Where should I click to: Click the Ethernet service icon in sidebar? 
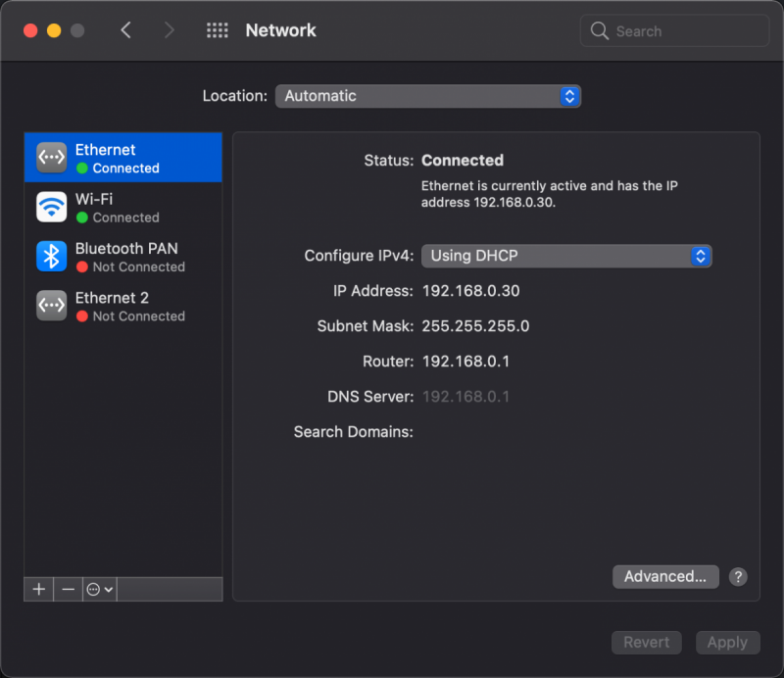tap(51, 158)
